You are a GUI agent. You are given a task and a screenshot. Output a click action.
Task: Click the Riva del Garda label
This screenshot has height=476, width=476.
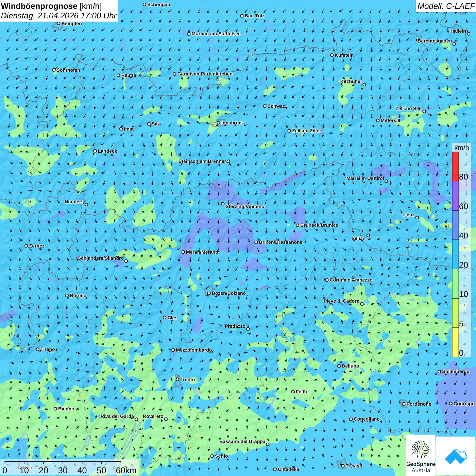pyautogui.click(x=117, y=416)
